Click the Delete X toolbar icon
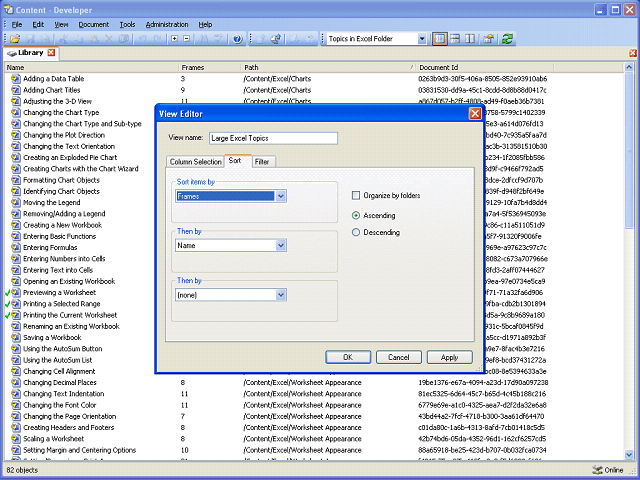Image resolution: width=640 pixels, height=480 pixels. [109, 39]
